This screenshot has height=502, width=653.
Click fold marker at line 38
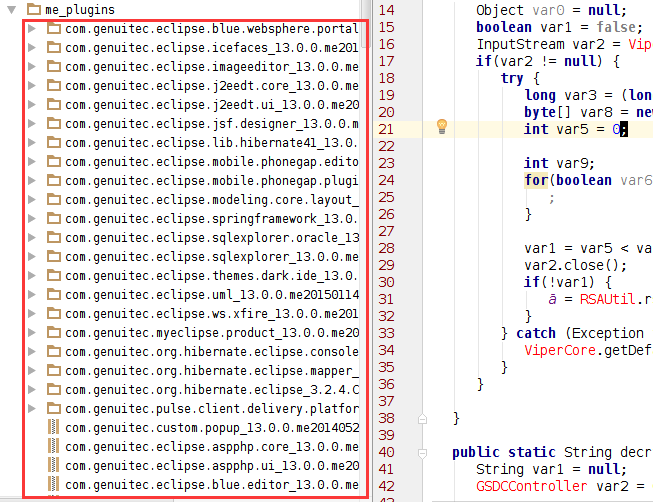point(422,419)
